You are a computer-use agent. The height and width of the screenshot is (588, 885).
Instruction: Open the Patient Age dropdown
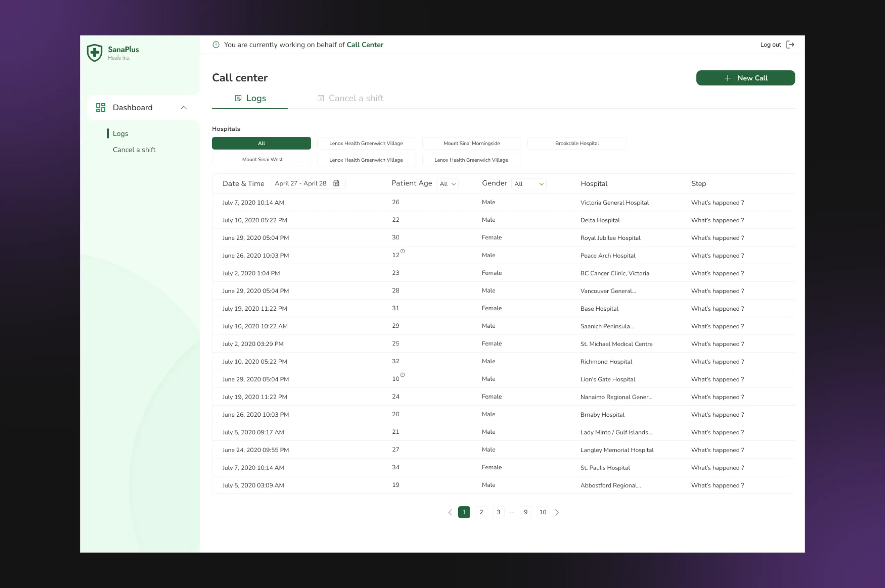click(447, 184)
